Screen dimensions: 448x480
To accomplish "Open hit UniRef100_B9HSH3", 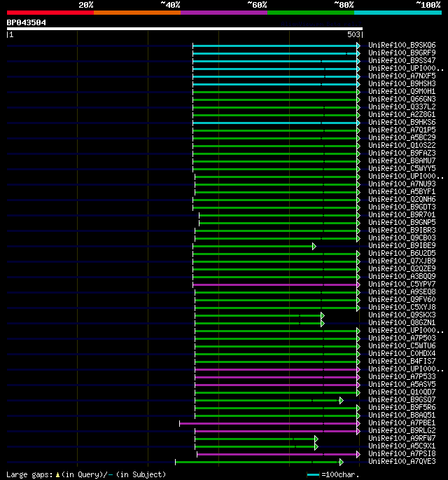I will pos(402,83).
